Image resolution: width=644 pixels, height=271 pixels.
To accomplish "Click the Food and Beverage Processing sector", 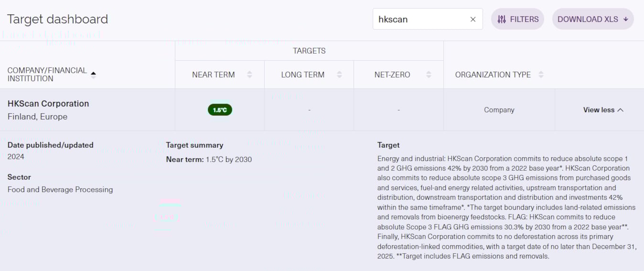I will point(60,189).
